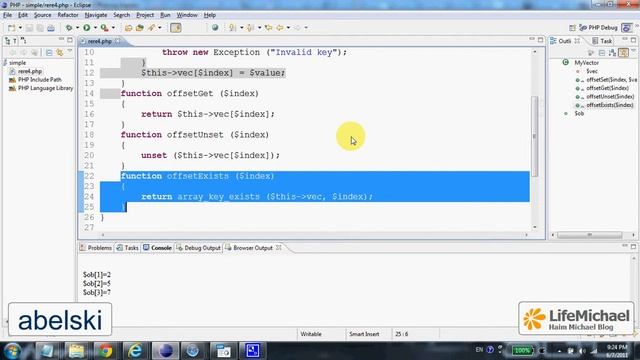
Task: Select offsetExists($index) in Outline
Action: point(610,105)
